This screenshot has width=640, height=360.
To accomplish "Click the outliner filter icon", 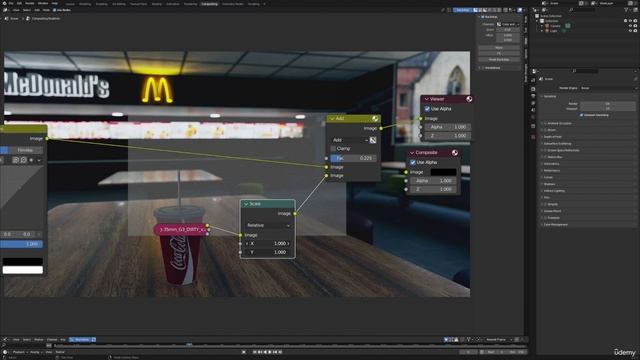I will pyautogui.click(x=626, y=10).
